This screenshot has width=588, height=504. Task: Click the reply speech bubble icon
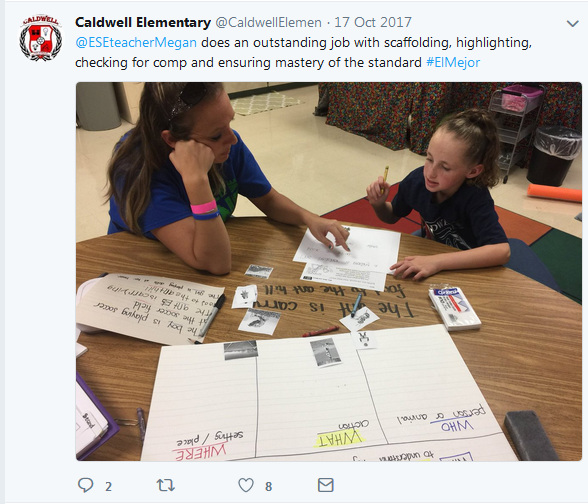pyautogui.click(x=85, y=485)
